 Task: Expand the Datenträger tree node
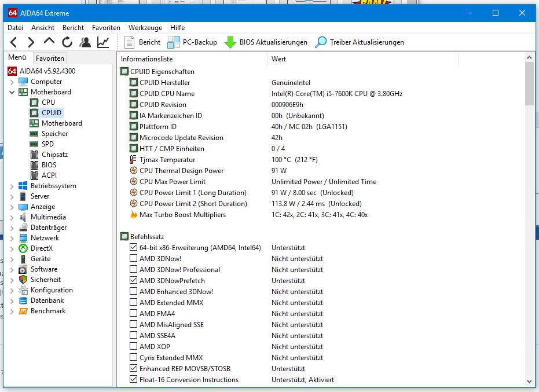pyautogui.click(x=12, y=228)
